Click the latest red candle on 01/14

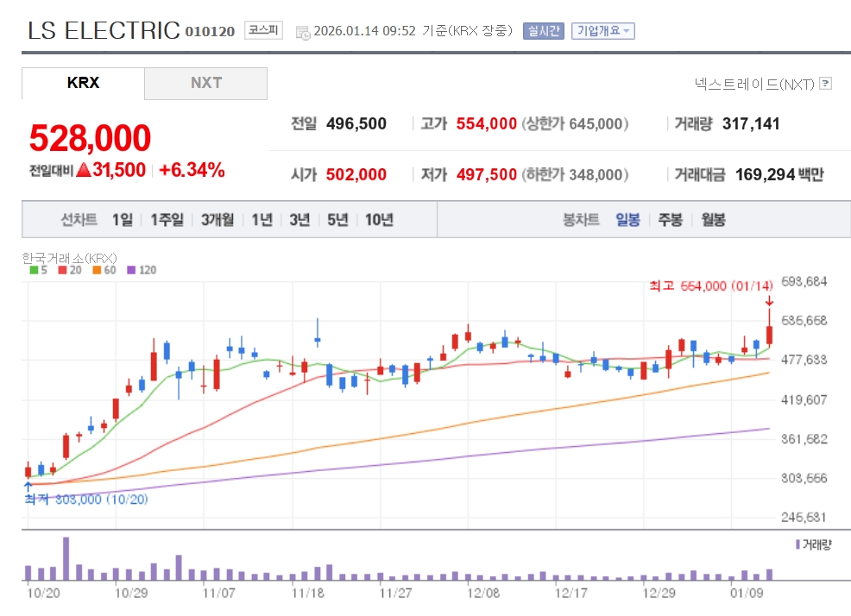click(x=769, y=335)
